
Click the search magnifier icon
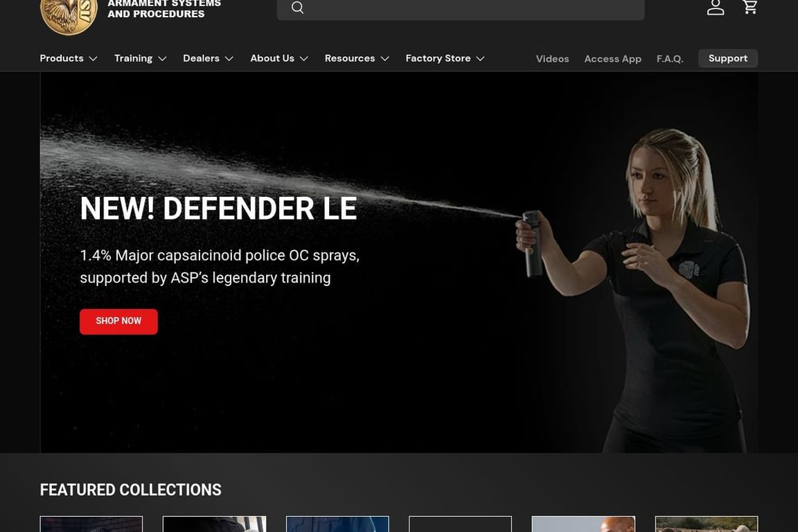(x=298, y=7)
